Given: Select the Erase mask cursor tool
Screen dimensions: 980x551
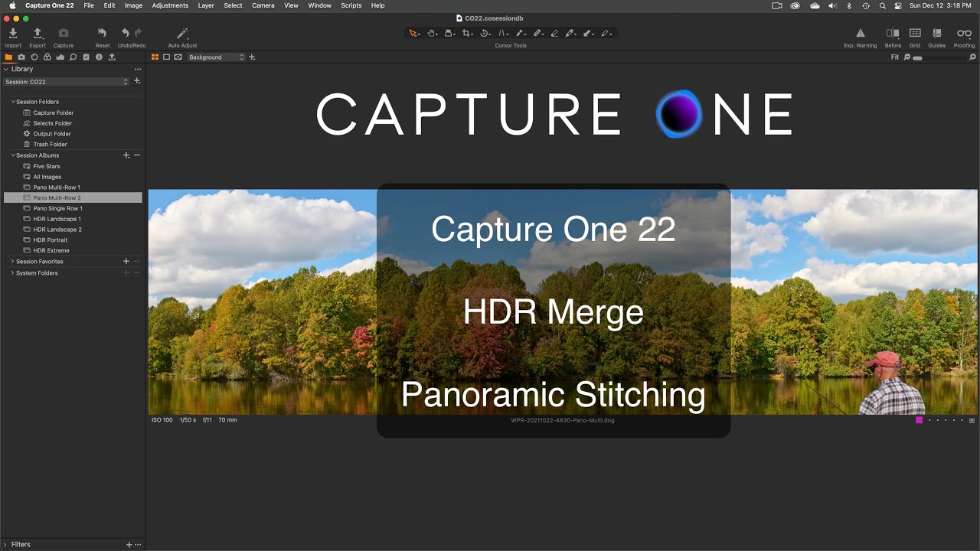Looking at the screenshot, I should (554, 33).
